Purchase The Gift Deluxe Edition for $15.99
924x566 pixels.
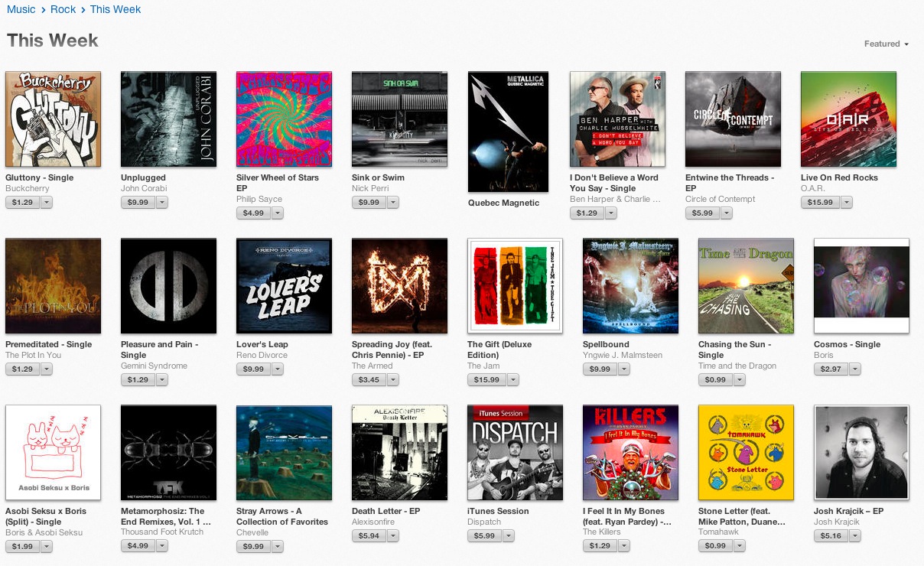click(x=486, y=380)
